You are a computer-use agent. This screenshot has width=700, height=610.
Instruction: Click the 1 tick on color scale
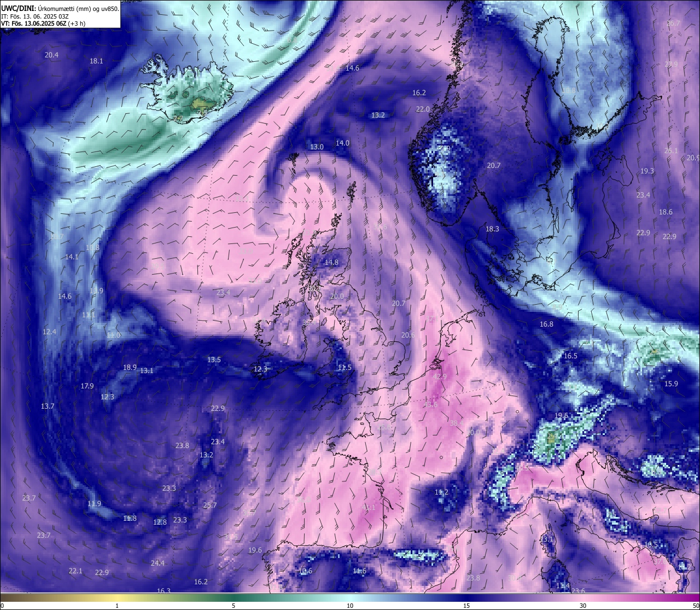117,606
